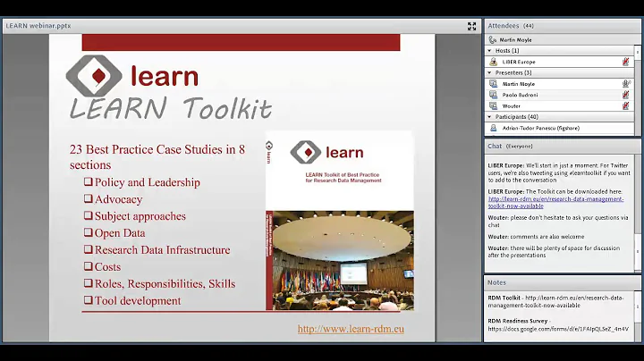Click muted microphone icon for Paolo Budroni
Screen dimensions: 644x361
click(x=625, y=95)
